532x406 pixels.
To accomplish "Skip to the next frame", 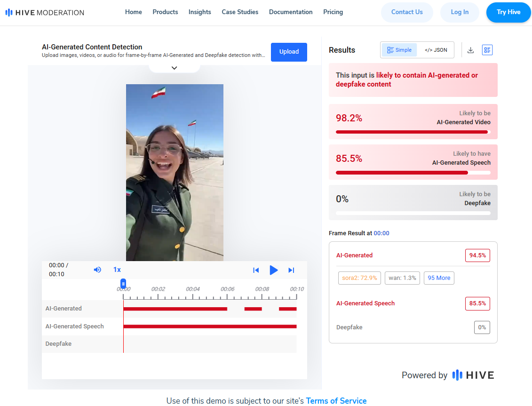I will [x=291, y=270].
